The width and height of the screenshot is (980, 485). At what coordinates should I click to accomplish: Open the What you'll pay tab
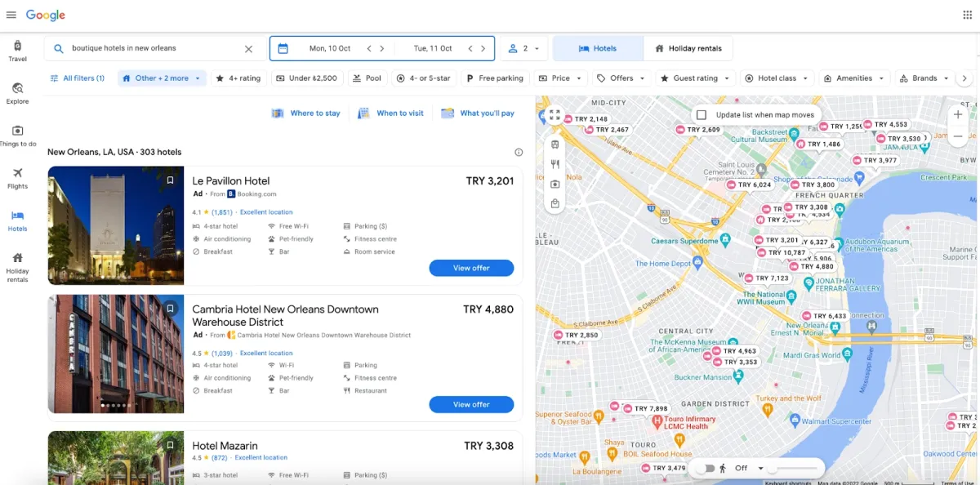pyautogui.click(x=478, y=113)
